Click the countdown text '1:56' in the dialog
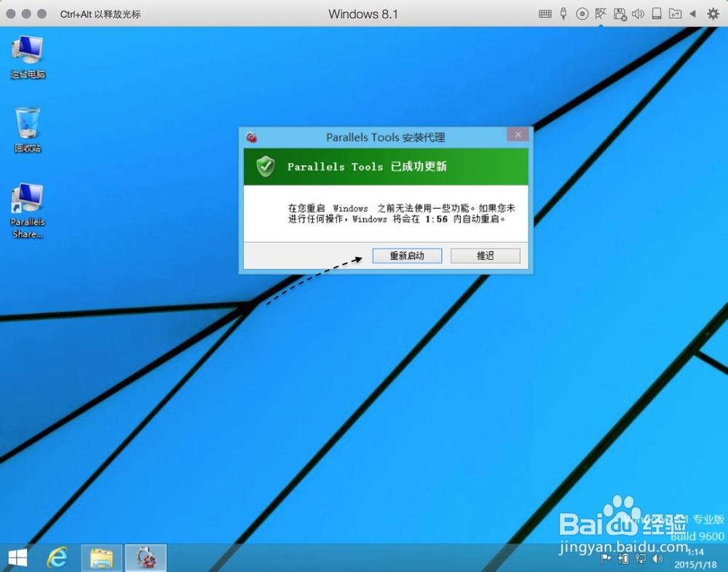 coord(436,219)
